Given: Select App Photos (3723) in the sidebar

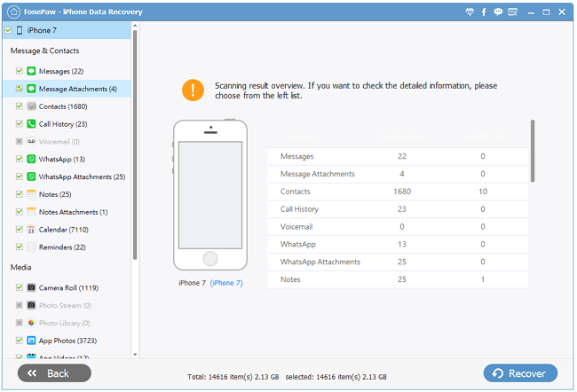Looking at the screenshot, I should [x=67, y=341].
